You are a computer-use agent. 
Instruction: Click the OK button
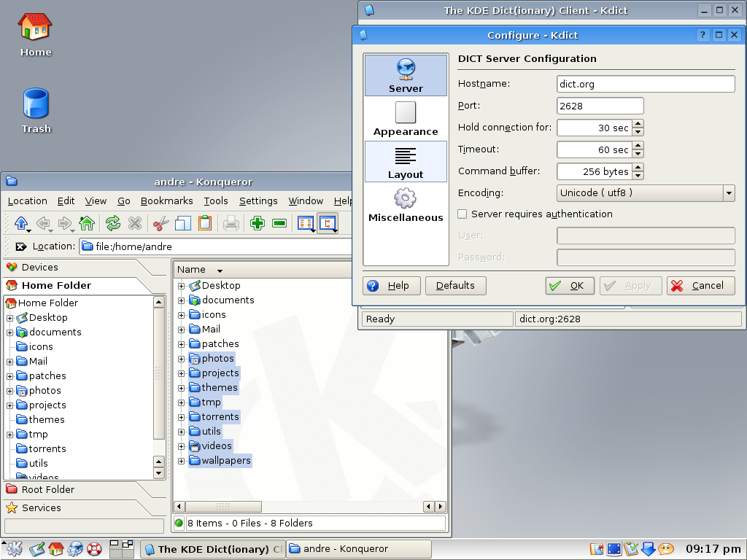coord(570,286)
